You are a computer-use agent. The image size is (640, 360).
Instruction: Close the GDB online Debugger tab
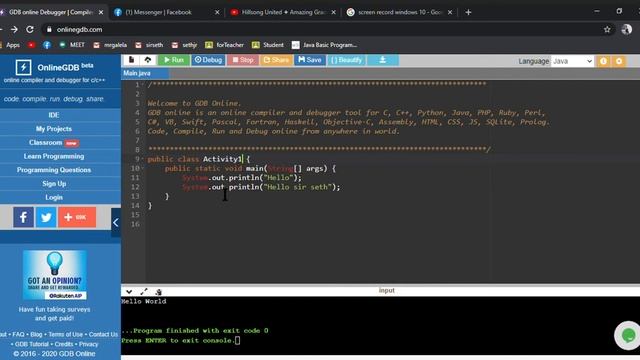coord(101,12)
